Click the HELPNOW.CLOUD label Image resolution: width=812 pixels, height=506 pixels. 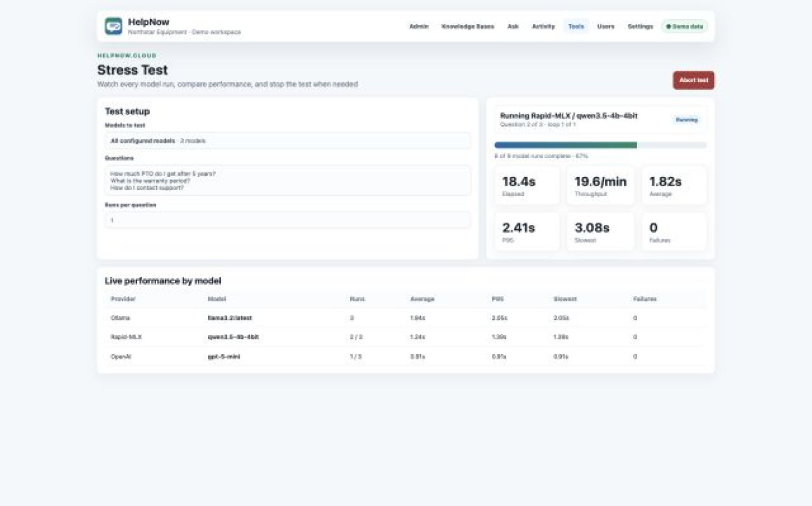(127, 56)
